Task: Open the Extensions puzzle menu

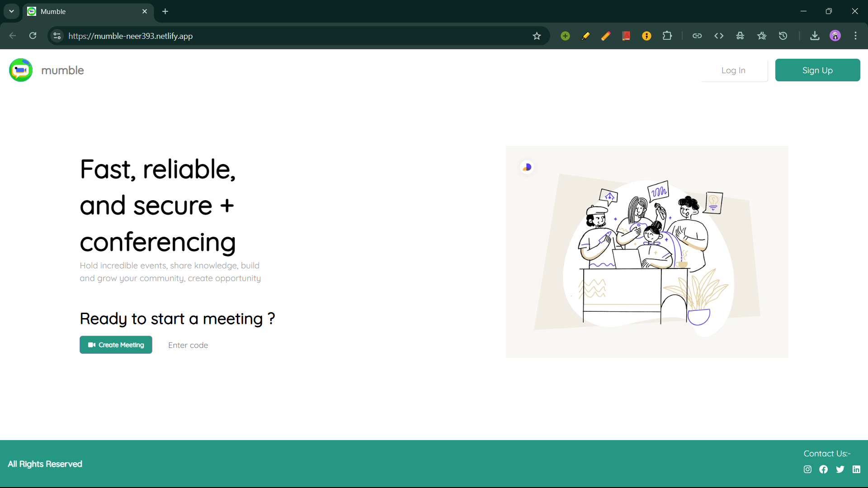Action: coord(667,36)
